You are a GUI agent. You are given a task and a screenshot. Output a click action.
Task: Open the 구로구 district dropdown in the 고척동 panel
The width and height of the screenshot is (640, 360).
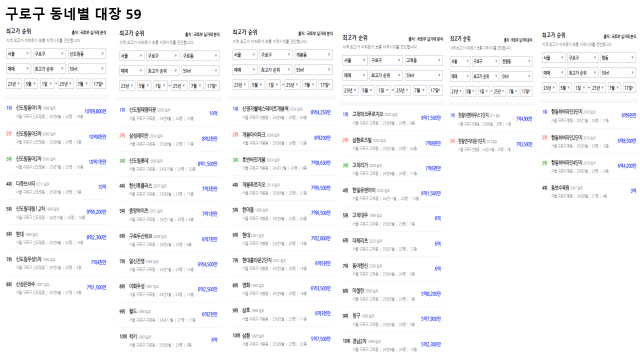(x=385, y=60)
